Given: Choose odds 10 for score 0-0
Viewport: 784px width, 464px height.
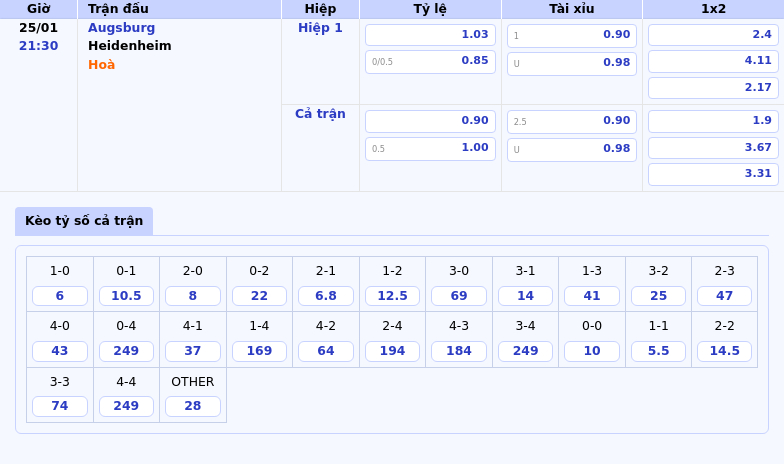Looking at the screenshot, I should [x=592, y=351].
